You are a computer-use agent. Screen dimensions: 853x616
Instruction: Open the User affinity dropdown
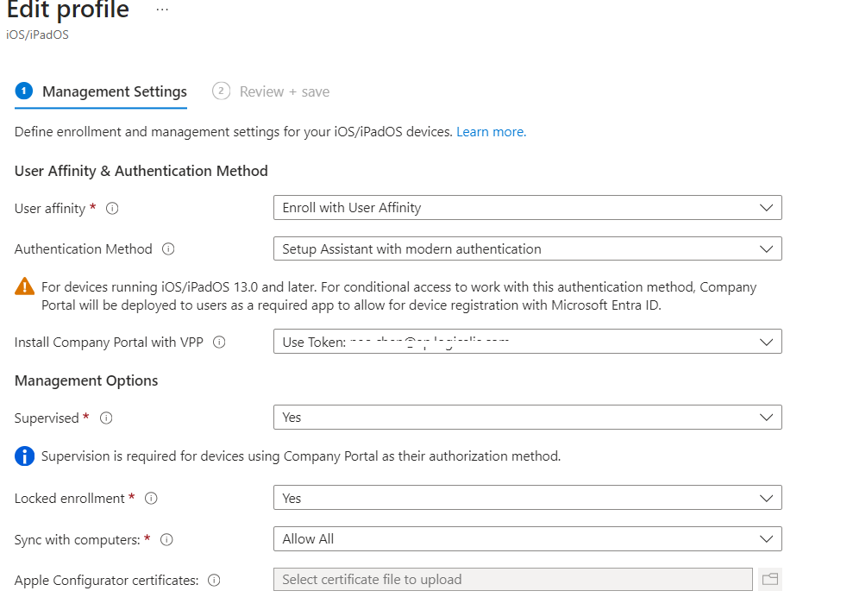tap(527, 208)
